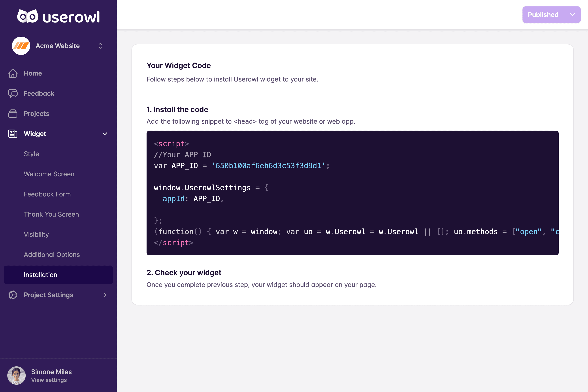The width and height of the screenshot is (588, 392).
Task: Click the Acme Website project avatar
Action: [21, 46]
